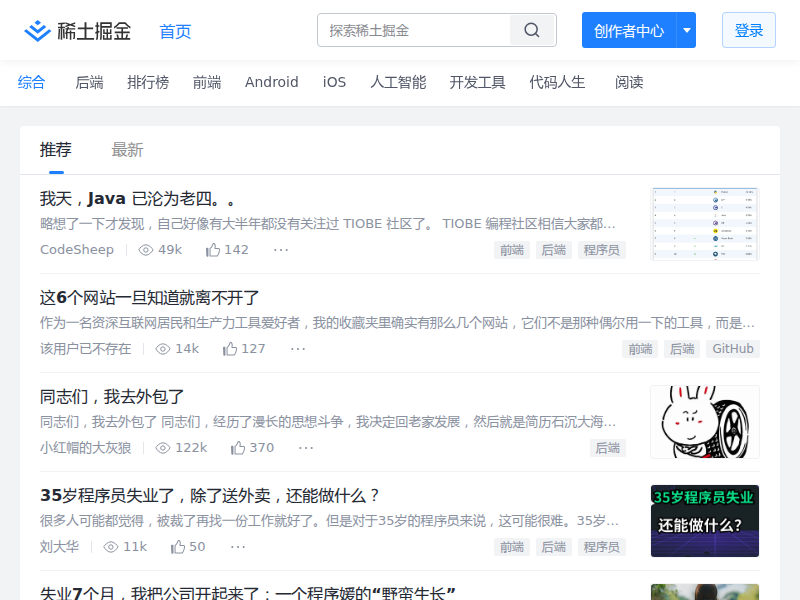
Task: Click thumbs-up icon showing 127 likes
Action: click(230, 349)
